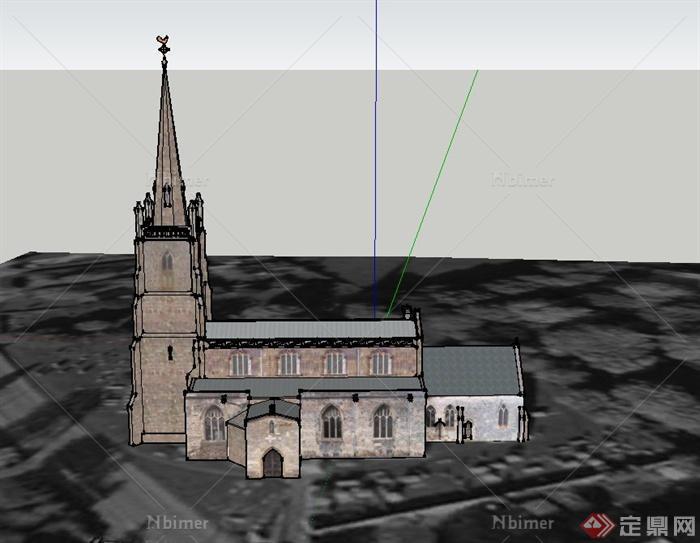
Task: Click the green axis line
Action: (432, 194)
